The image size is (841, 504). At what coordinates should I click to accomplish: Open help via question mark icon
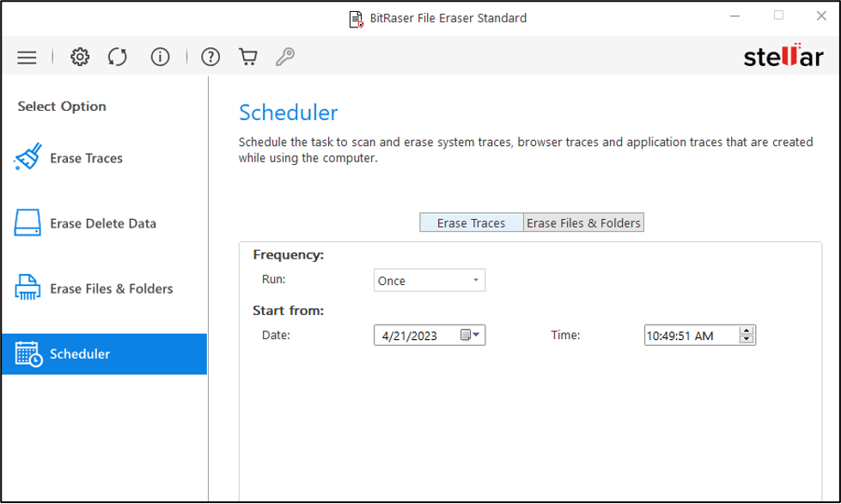(210, 58)
